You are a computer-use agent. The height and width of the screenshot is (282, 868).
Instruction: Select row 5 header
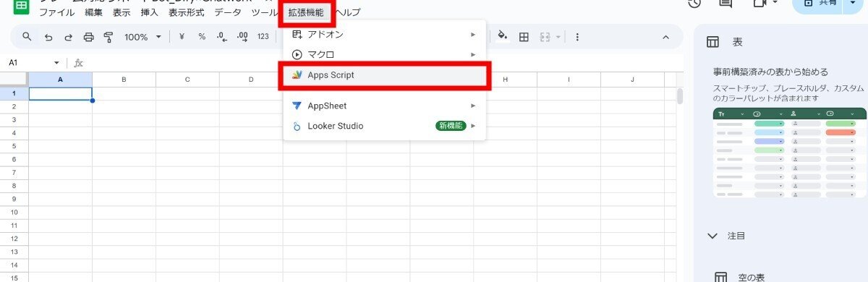click(x=14, y=146)
